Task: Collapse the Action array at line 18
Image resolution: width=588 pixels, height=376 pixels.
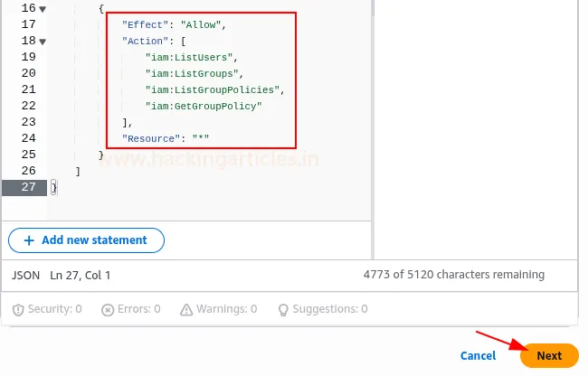Action: tap(43, 42)
